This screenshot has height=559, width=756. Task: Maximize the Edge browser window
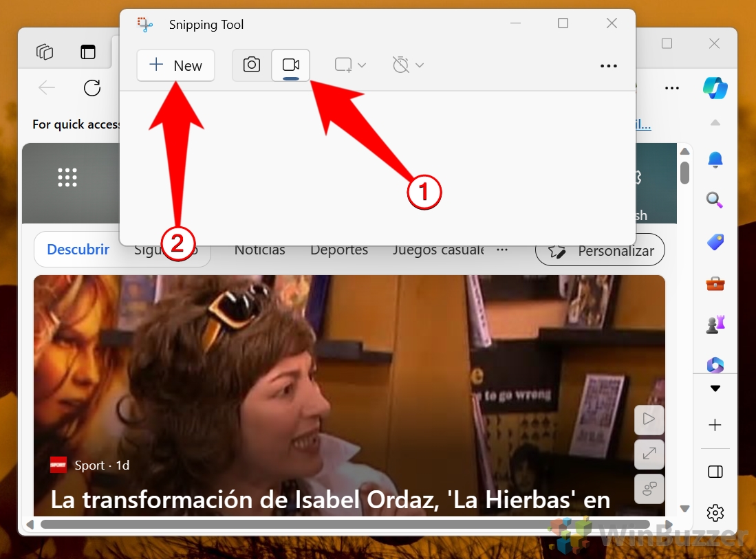click(667, 43)
